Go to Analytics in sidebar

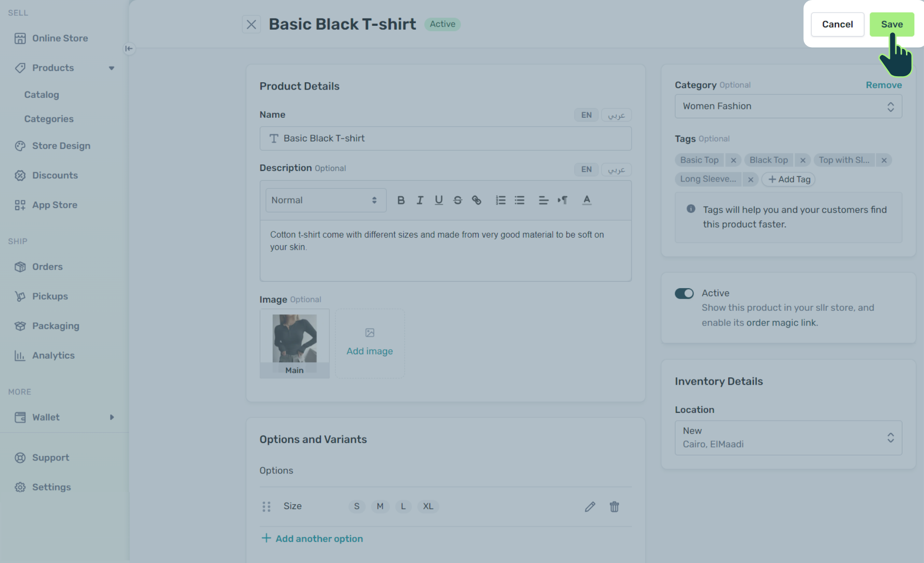[x=53, y=355]
